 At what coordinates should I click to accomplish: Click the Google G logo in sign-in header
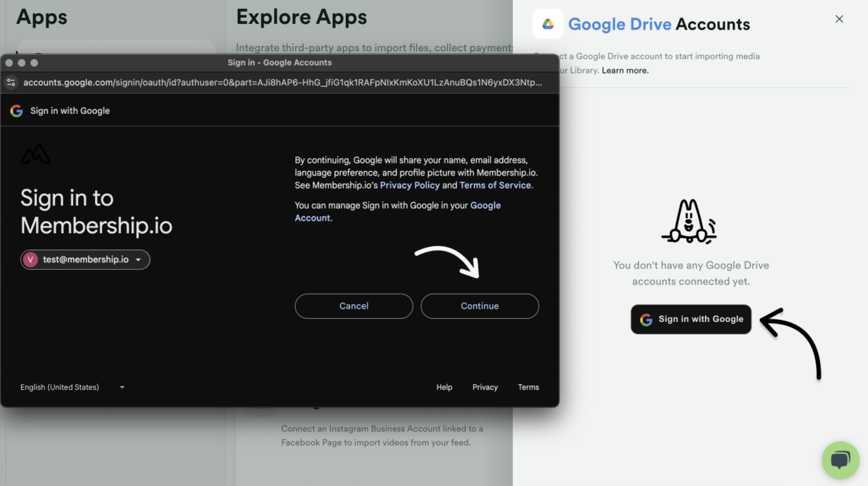click(x=17, y=111)
